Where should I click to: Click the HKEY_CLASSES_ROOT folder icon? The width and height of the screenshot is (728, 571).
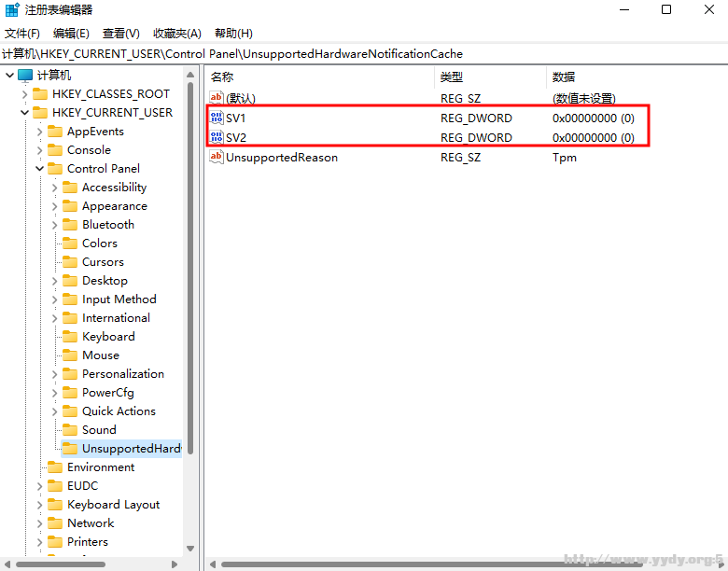[x=40, y=94]
